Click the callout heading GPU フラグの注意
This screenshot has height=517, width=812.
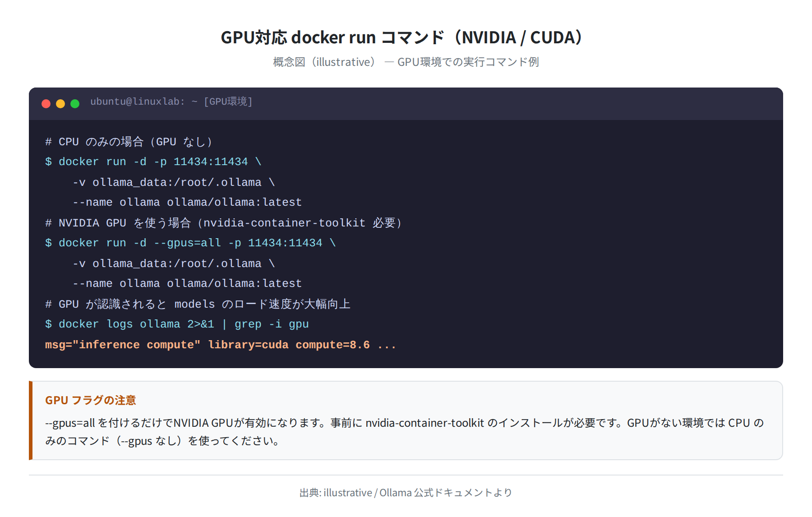(x=91, y=400)
